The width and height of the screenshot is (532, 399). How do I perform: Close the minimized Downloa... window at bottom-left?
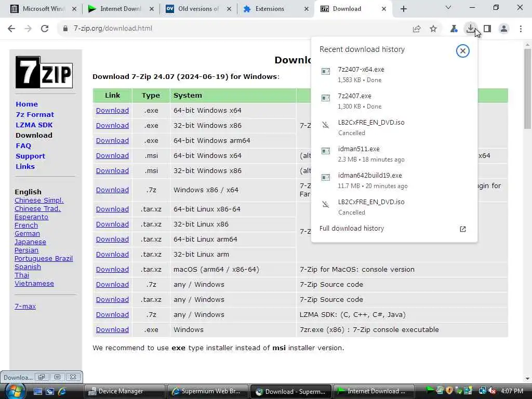(x=73, y=377)
